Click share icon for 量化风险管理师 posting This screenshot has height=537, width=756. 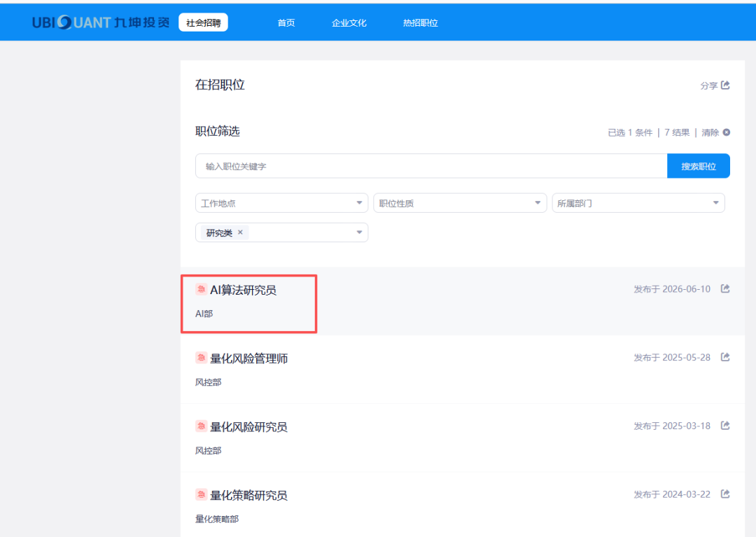pos(725,357)
